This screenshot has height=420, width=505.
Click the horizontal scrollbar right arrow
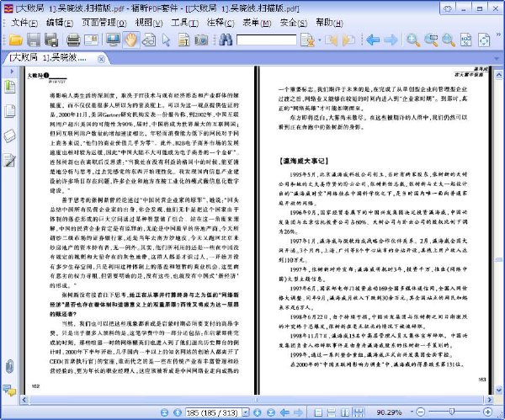tap(490, 400)
